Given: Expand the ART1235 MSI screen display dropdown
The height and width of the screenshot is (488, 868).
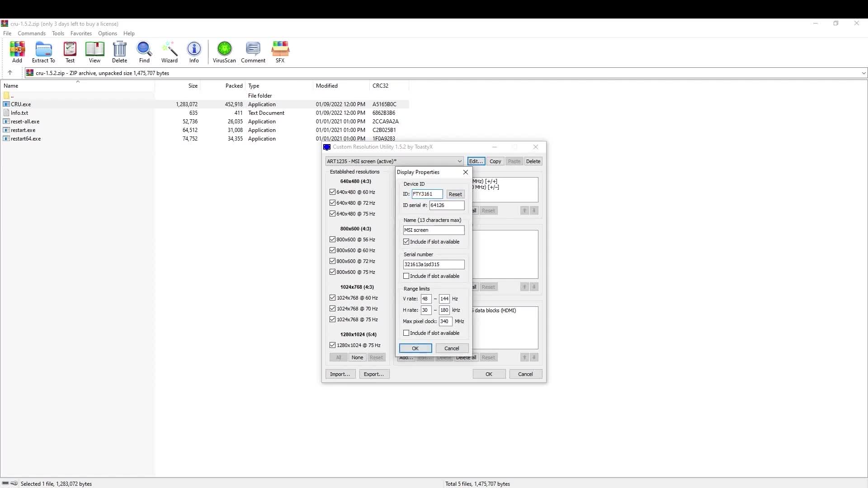Looking at the screenshot, I should tap(459, 161).
